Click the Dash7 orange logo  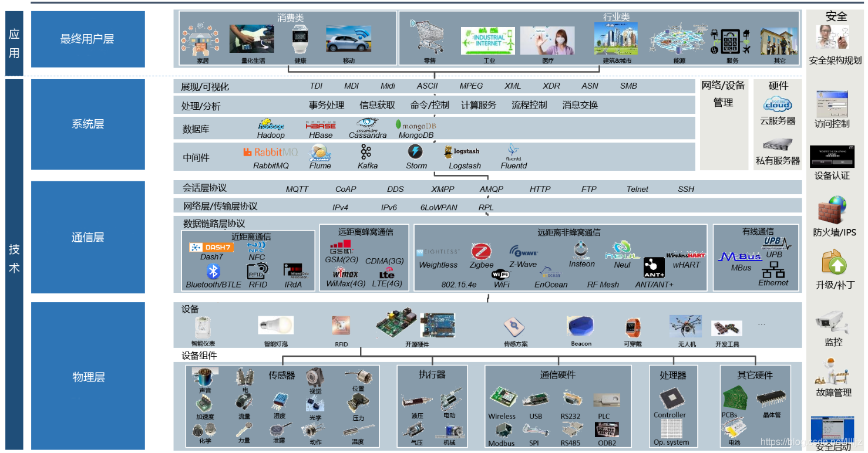(x=211, y=248)
